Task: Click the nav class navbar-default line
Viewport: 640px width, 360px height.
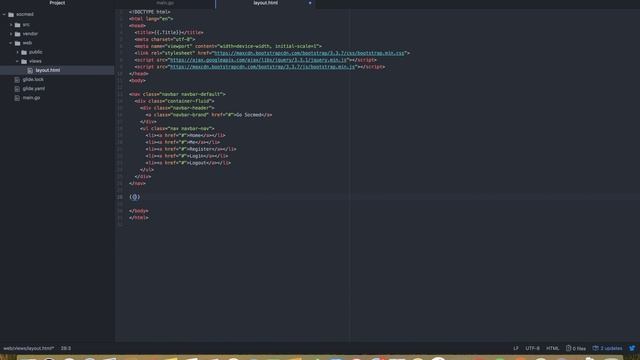Action: pos(178,94)
